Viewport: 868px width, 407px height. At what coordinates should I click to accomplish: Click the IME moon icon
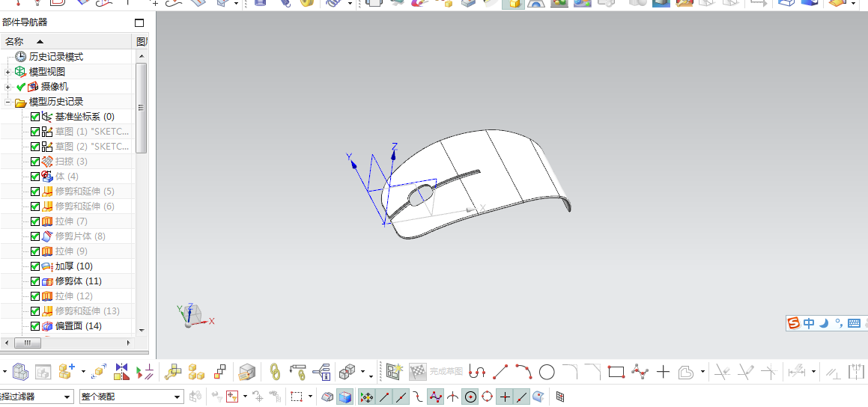click(x=824, y=323)
